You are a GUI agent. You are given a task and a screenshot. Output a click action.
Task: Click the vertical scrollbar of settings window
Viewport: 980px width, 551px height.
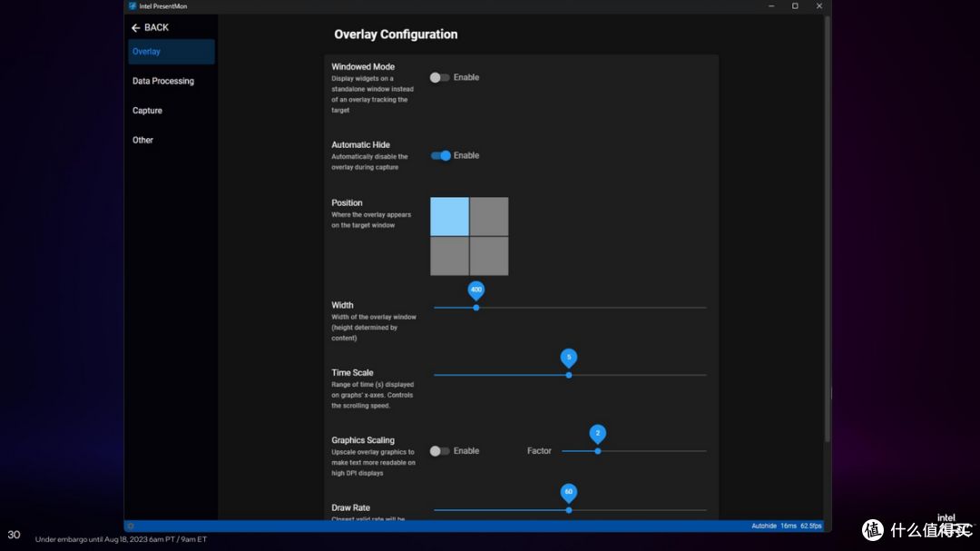click(828, 231)
